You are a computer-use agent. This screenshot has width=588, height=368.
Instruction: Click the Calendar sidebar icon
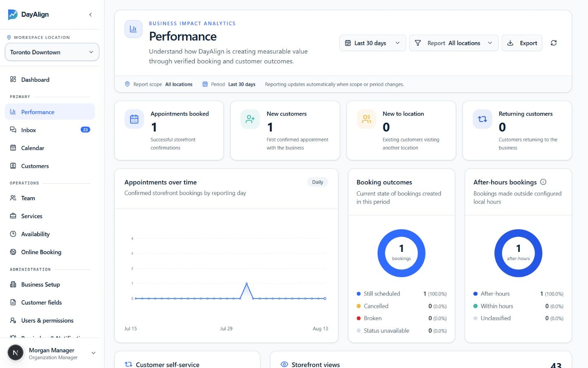click(13, 148)
